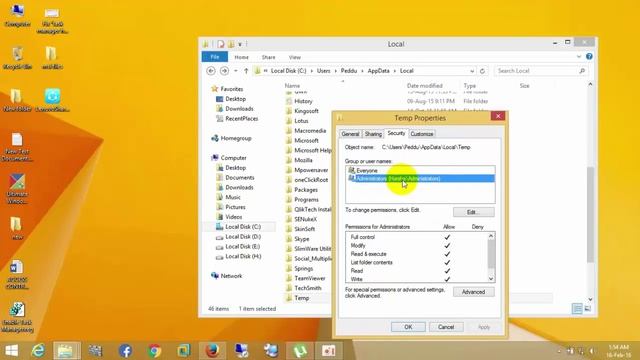This screenshot has width=640, height=360.
Task: Launch Internet Explorer from taskbar
Action: click(x=38, y=351)
